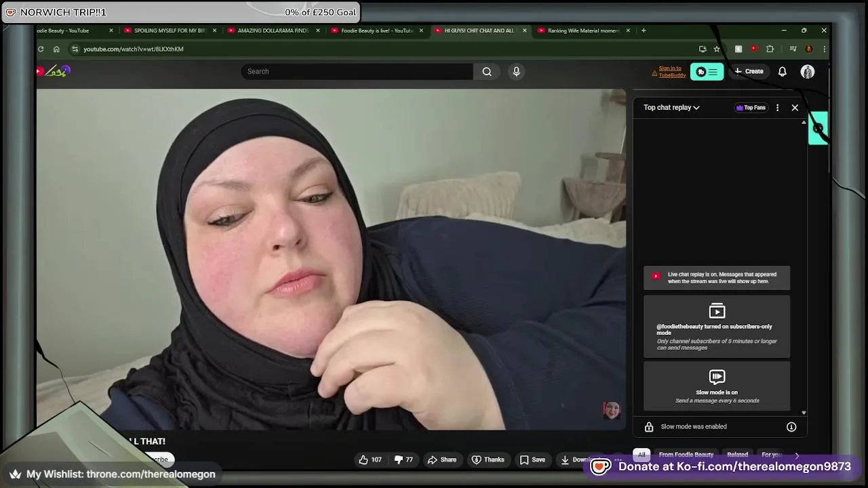Open the media control icon in browser toolbar
The height and width of the screenshot is (488, 868).
[793, 49]
